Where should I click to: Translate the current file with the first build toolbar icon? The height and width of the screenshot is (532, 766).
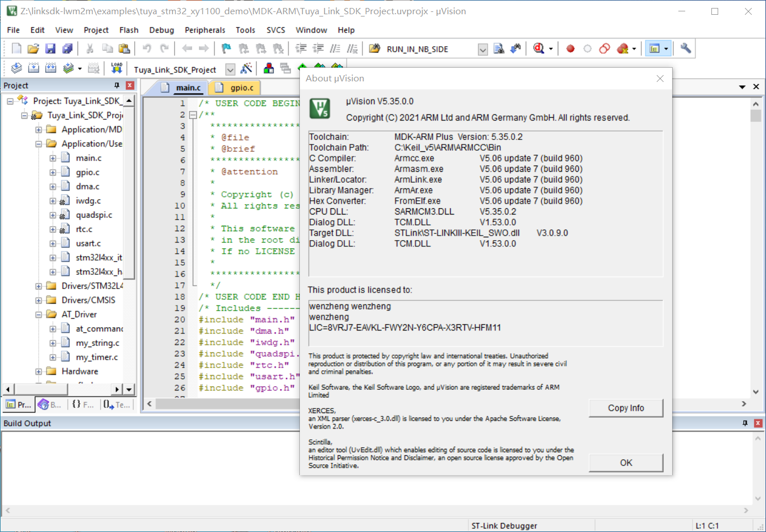click(x=17, y=69)
